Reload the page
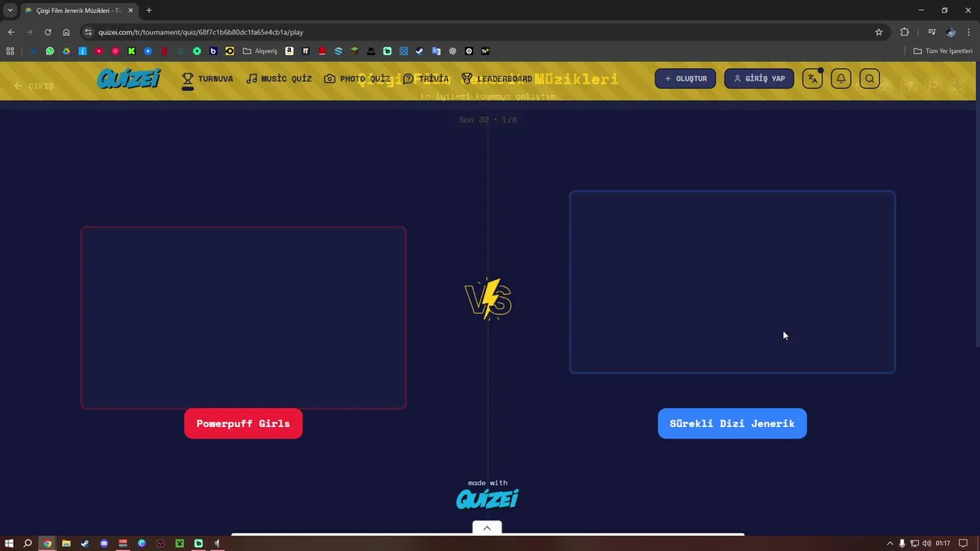This screenshot has width=980, height=551. click(47, 32)
